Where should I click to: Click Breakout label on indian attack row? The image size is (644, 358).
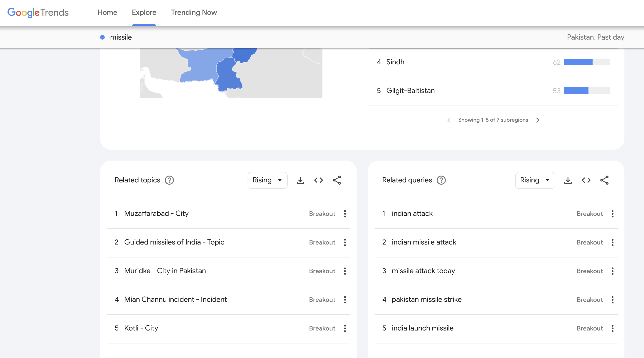(x=590, y=214)
